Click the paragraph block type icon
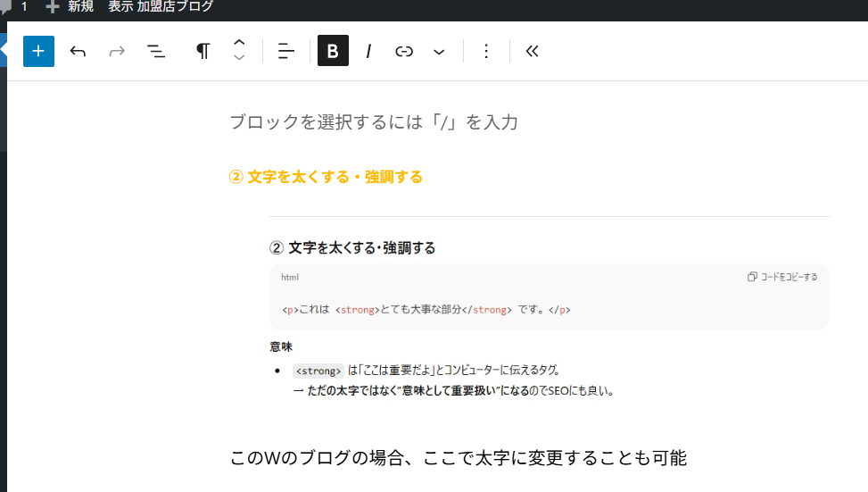 point(203,52)
